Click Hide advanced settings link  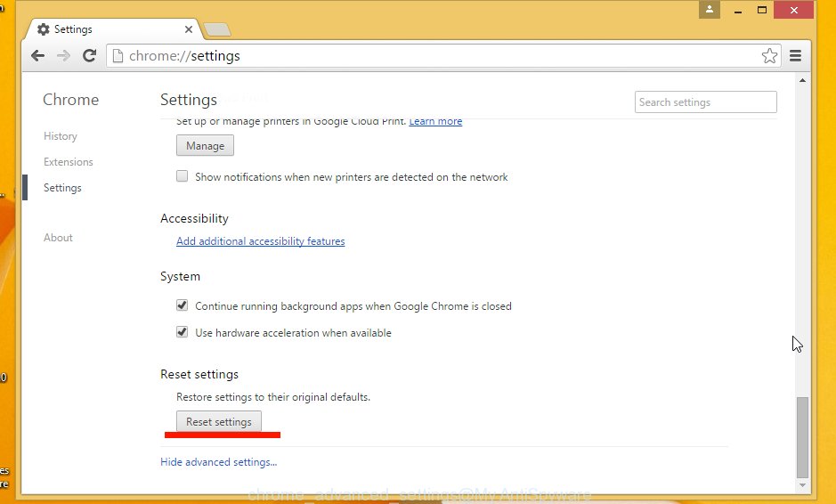[219, 462]
